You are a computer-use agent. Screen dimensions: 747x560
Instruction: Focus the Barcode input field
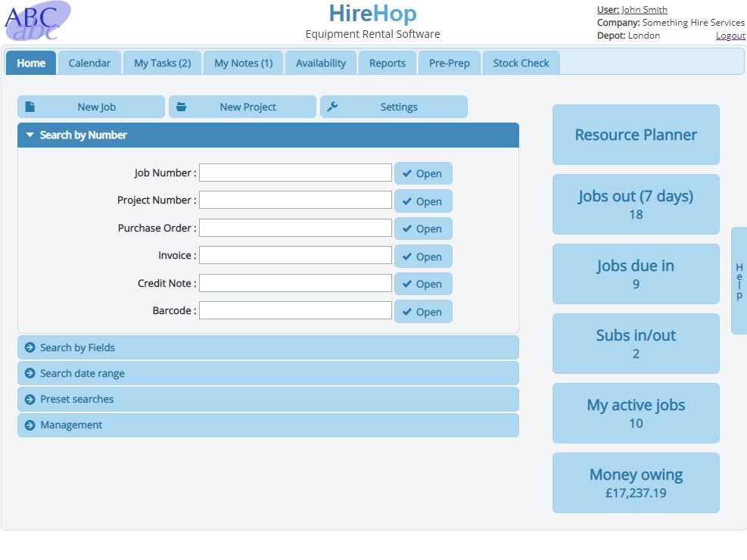[295, 310]
